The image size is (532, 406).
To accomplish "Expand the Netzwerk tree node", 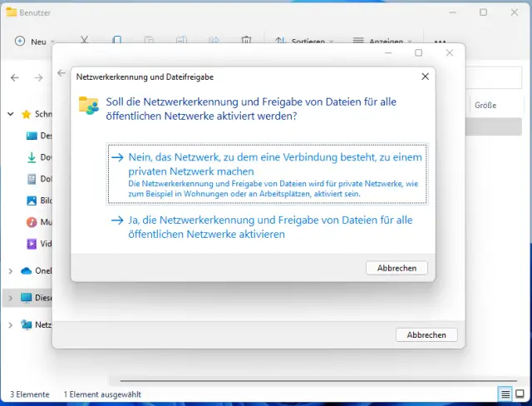I will 11,324.
